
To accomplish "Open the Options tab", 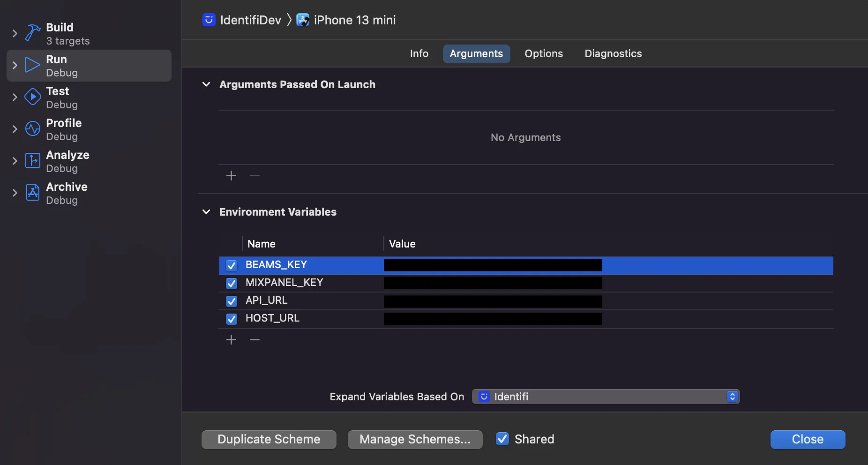I will click(544, 53).
